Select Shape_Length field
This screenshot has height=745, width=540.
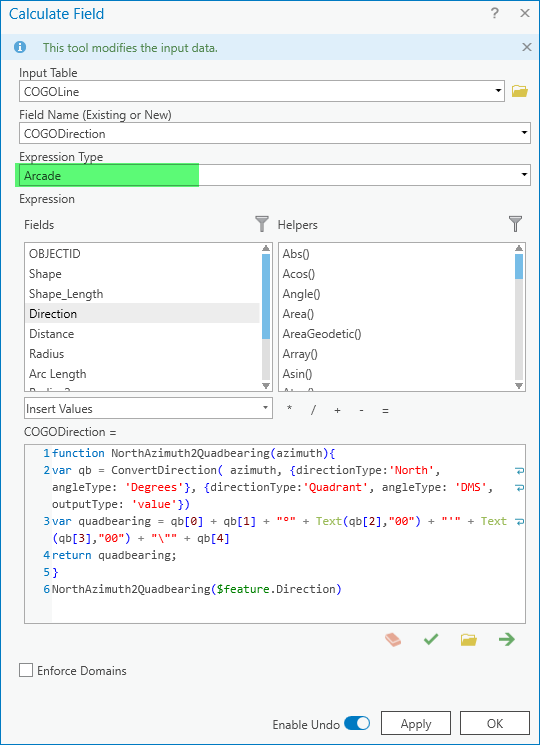point(142,294)
